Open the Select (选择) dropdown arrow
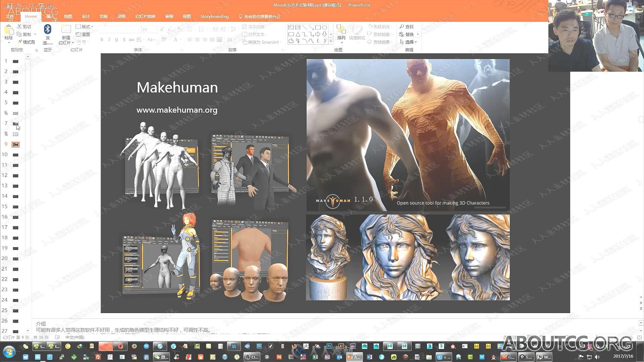Image resolution: width=644 pixels, height=362 pixels. tap(416, 42)
